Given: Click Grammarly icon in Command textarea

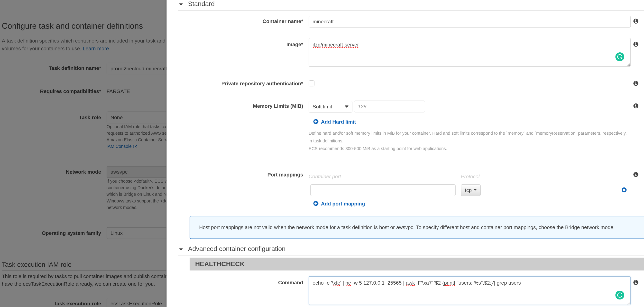Looking at the screenshot, I should tap(619, 295).
